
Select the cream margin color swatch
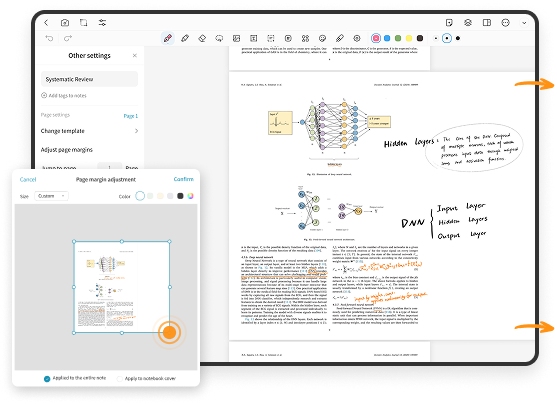click(160, 196)
